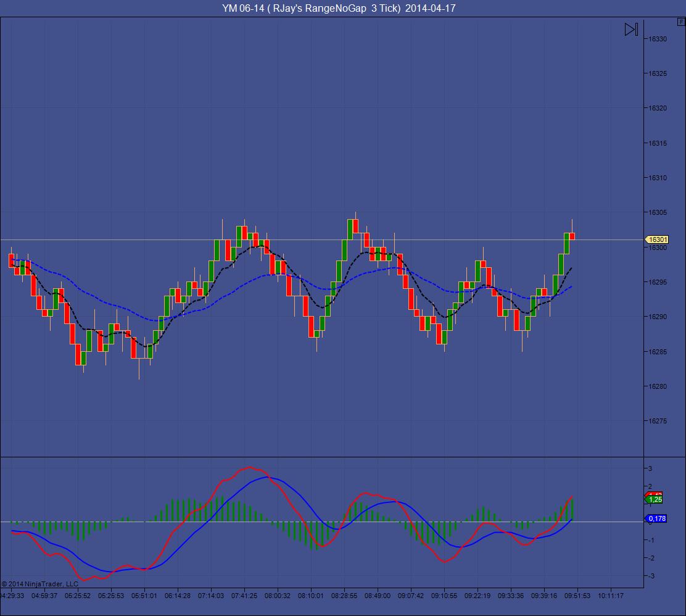Click the 16285 price axis label
Image resolution: width=686 pixels, height=616 pixels.
pyautogui.click(x=657, y=352)
